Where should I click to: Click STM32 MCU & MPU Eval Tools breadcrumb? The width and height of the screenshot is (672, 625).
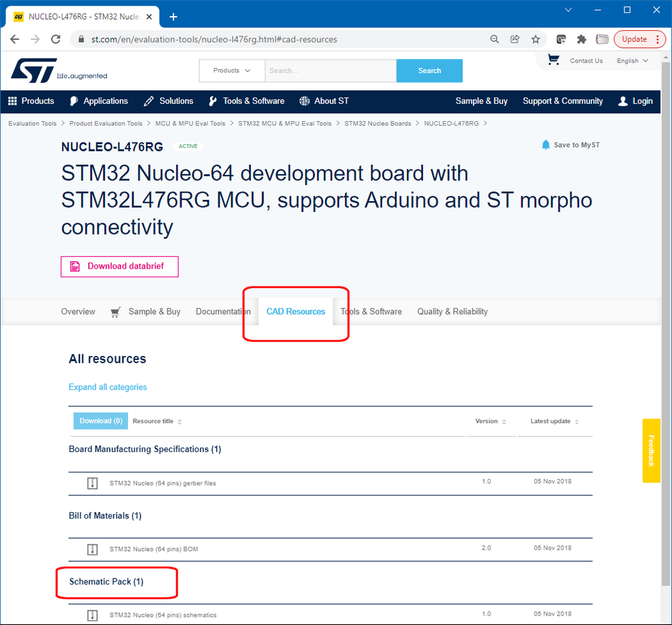tap(285, 124)
